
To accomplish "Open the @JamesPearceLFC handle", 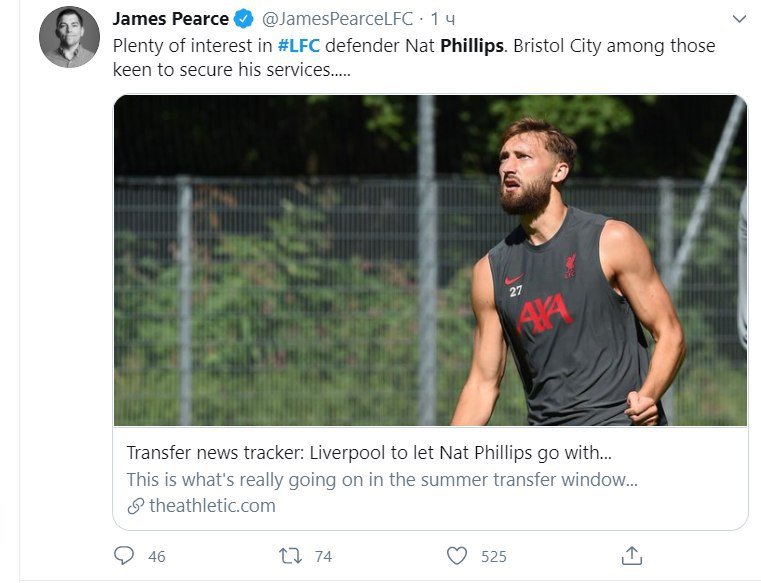I will tap(337, 19).
